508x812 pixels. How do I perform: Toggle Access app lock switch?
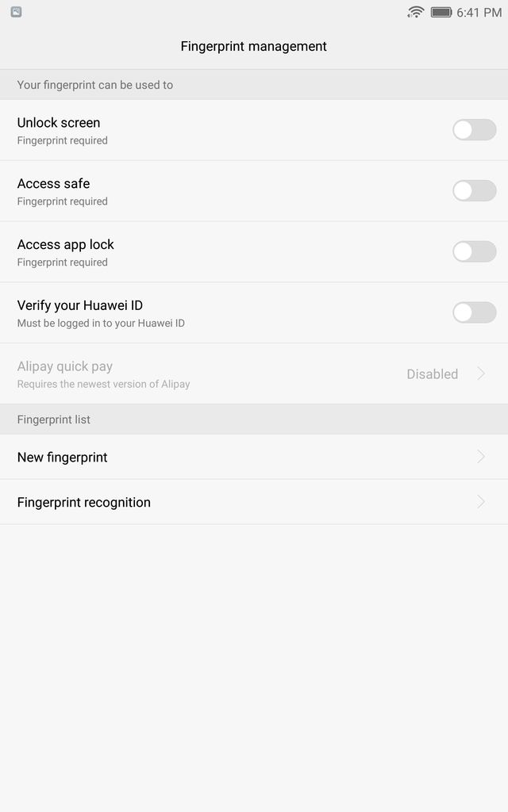475,251
